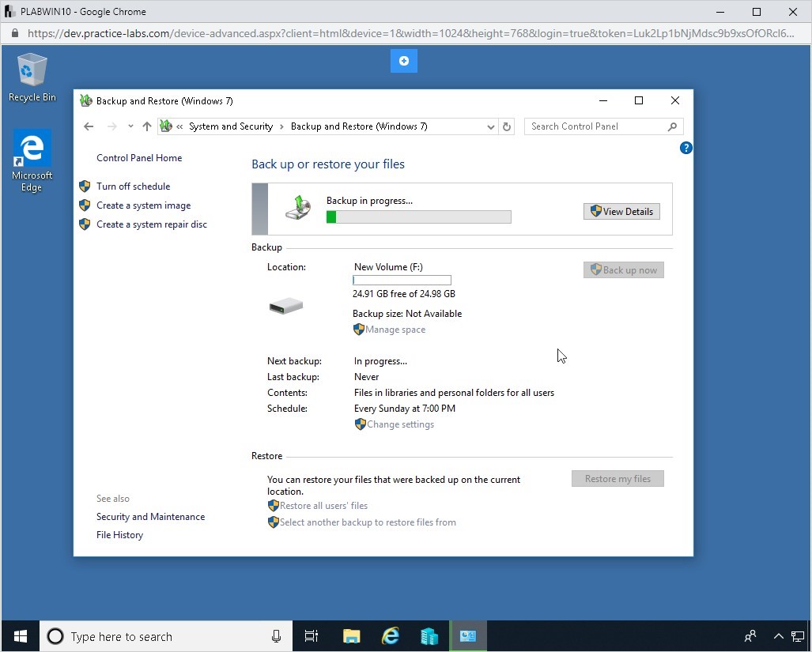Viewport: 812px width, 652px height.
Task: Refresh the Backup and Restore page
Action: (x=507, y=126)
